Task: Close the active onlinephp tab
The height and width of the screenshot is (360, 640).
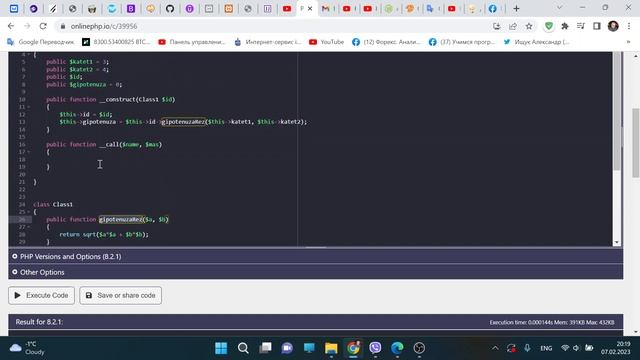Action: point(310,9)
